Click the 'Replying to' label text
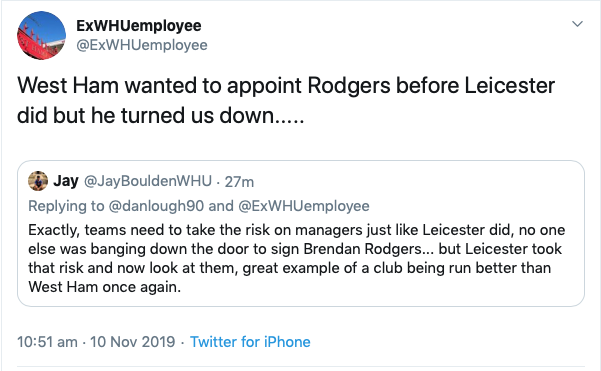The height and width of the screenshot is (371, 601). coord(66,206)
